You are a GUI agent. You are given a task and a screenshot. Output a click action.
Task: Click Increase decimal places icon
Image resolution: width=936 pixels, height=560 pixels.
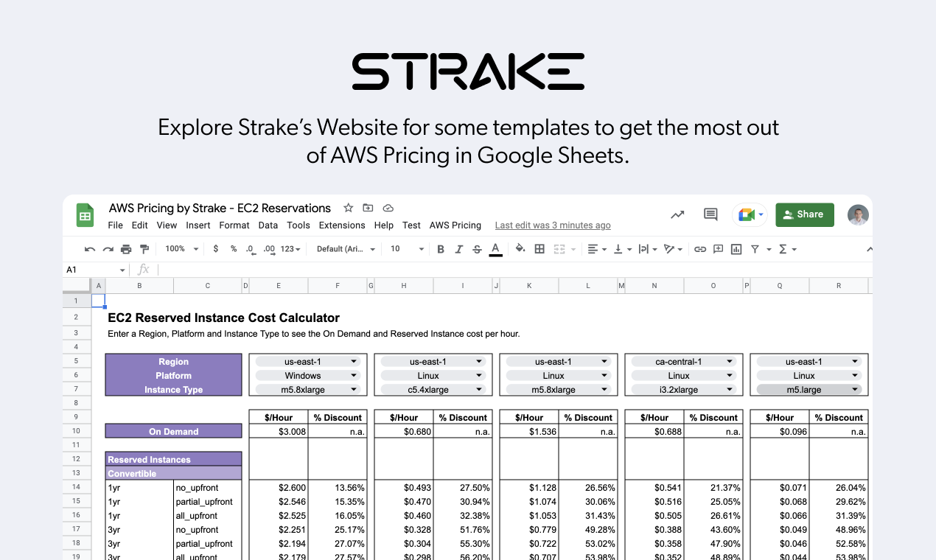[269, 249]
